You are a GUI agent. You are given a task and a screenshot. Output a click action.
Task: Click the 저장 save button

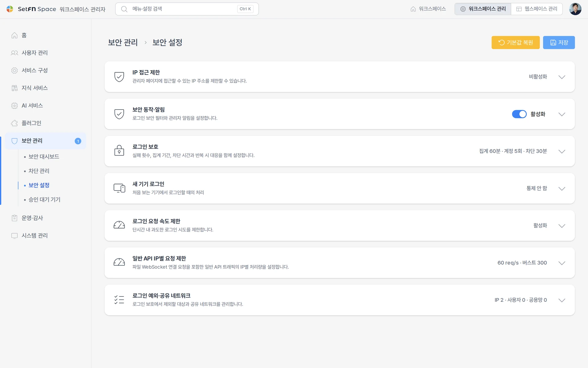click(x=559, y=43)
